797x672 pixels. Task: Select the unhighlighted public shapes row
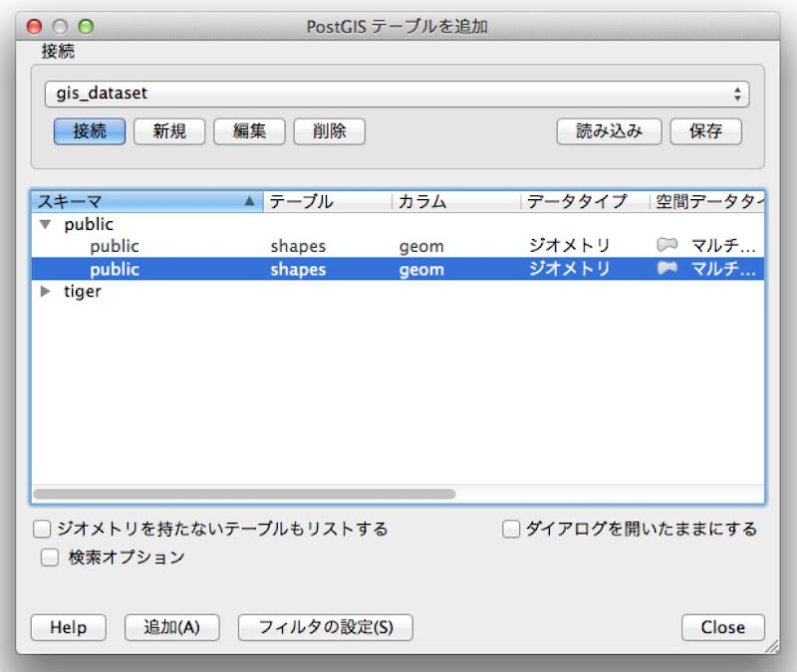[398, 246]
